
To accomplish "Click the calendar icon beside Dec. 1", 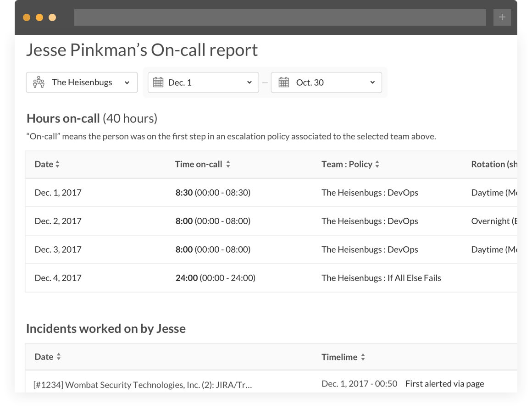I will (158, 83).
